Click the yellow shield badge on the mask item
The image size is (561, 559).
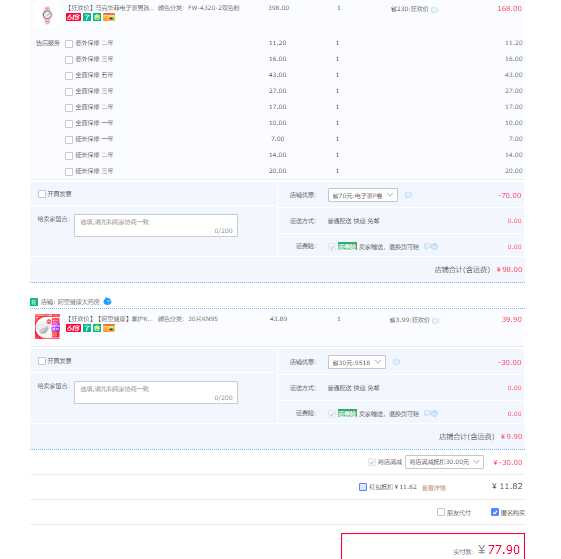(x=97, y=328)
